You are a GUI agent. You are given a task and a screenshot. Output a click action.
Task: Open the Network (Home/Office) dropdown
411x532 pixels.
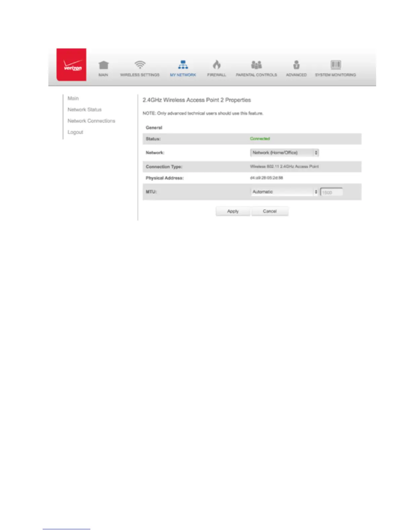click(284, 153)
